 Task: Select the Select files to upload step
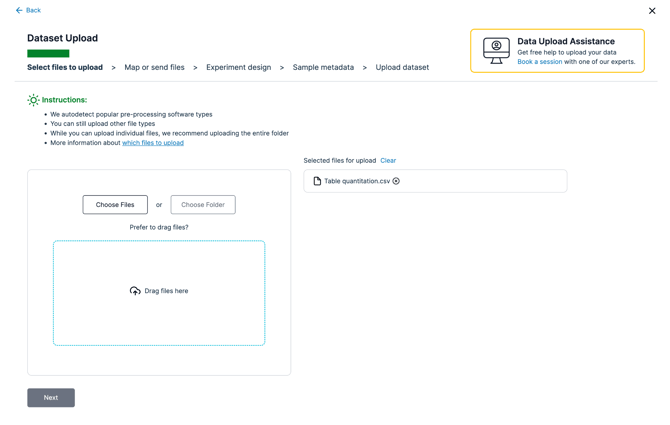pyautogui.click(x=65, y=68)
